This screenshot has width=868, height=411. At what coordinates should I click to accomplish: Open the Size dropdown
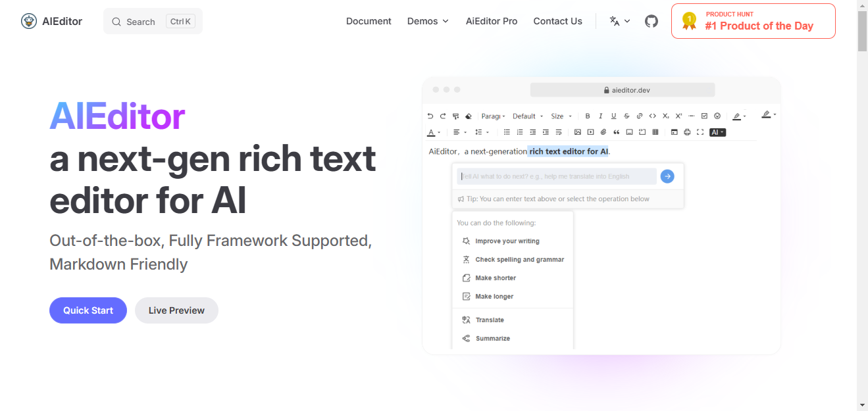[x=561, y=116]
